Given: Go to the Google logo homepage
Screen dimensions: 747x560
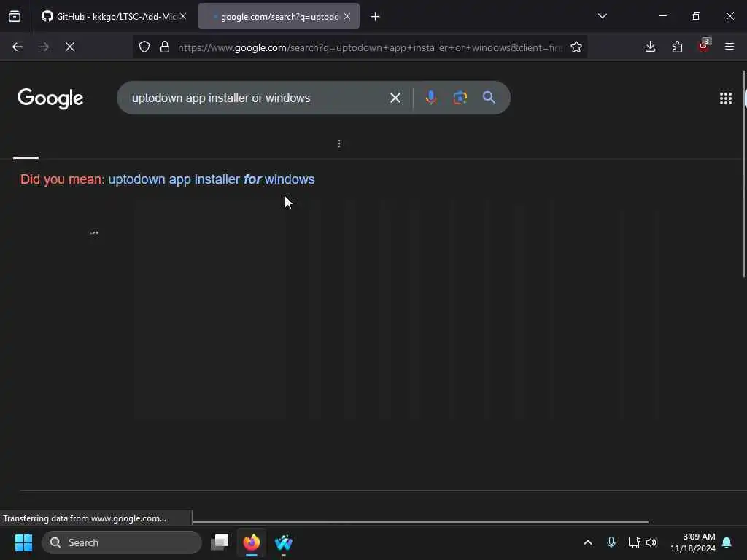Looking at the screenshot, I should point(50,98).
